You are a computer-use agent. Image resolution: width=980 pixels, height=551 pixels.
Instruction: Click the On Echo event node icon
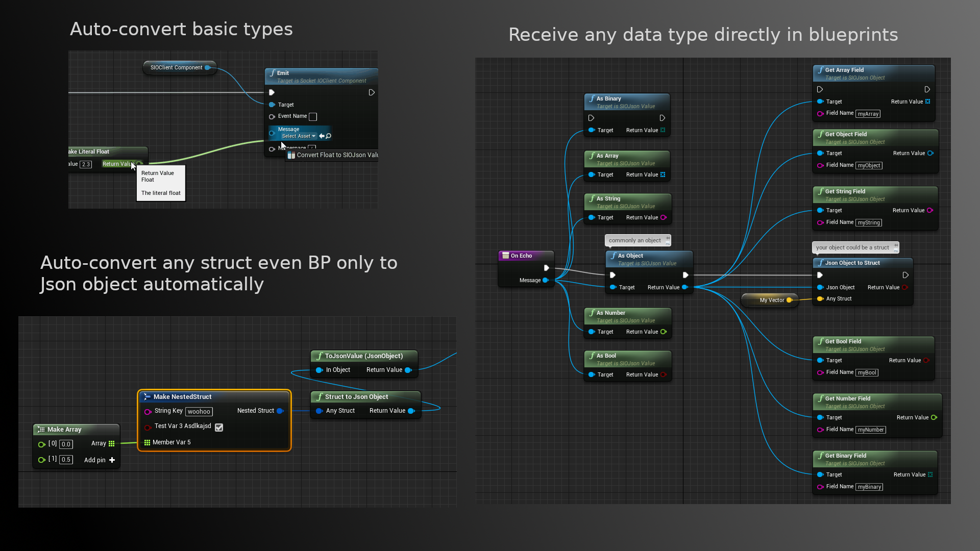(505, 256)
